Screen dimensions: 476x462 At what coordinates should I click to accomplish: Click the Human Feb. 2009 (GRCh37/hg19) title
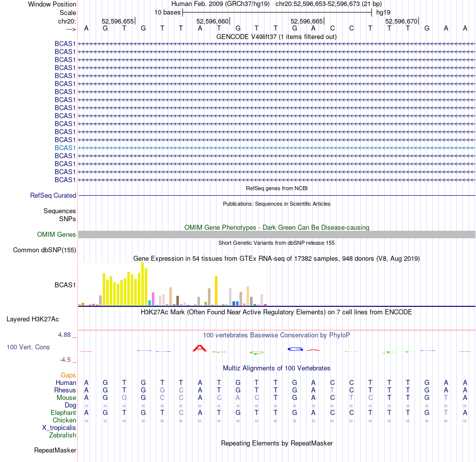220,4
